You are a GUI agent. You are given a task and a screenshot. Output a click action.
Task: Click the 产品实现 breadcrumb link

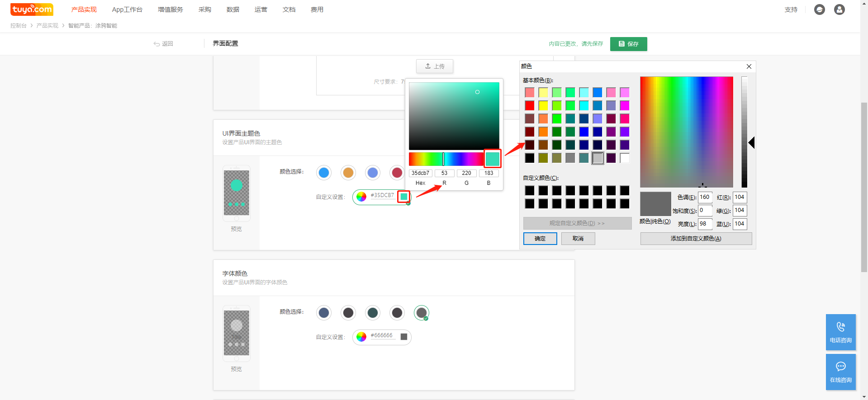(x=47, y=26)
